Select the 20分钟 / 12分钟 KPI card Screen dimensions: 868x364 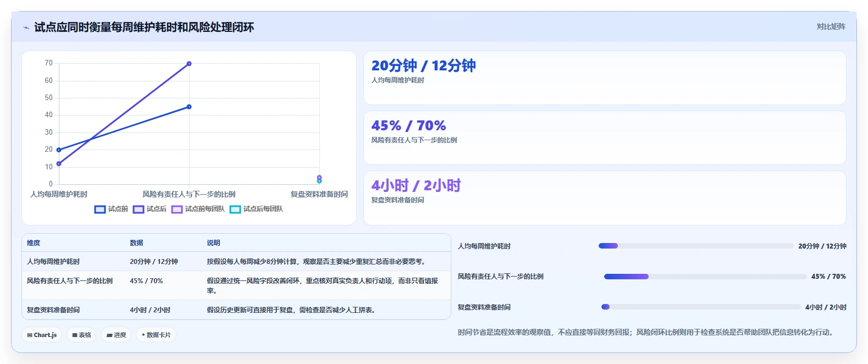pos(605,78)
